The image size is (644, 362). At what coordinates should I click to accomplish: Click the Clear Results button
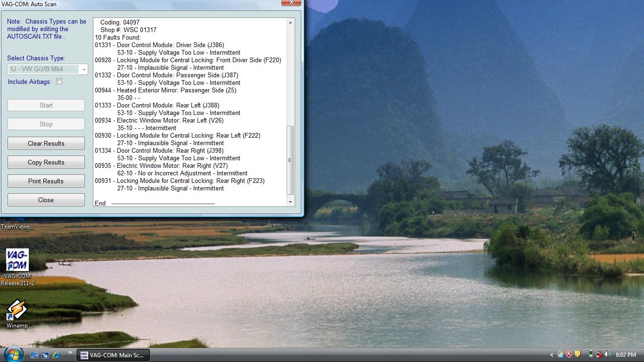click(x=46, y=143)
